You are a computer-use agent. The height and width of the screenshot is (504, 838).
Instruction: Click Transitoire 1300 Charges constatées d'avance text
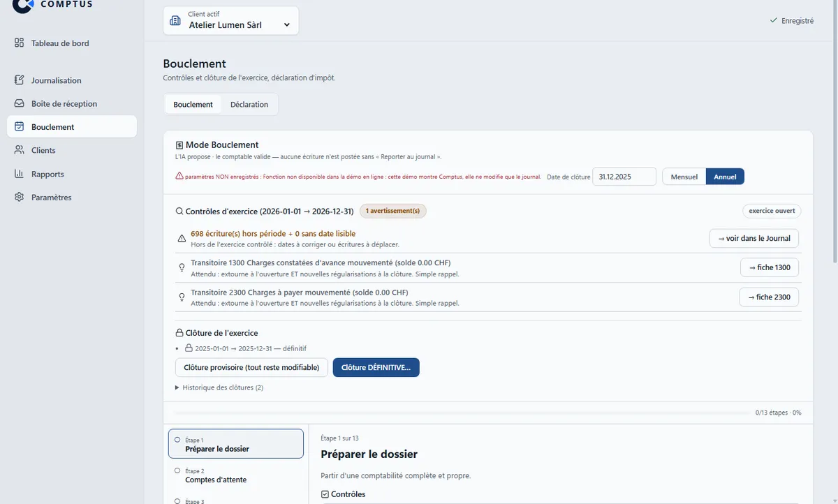pos(321,263)
